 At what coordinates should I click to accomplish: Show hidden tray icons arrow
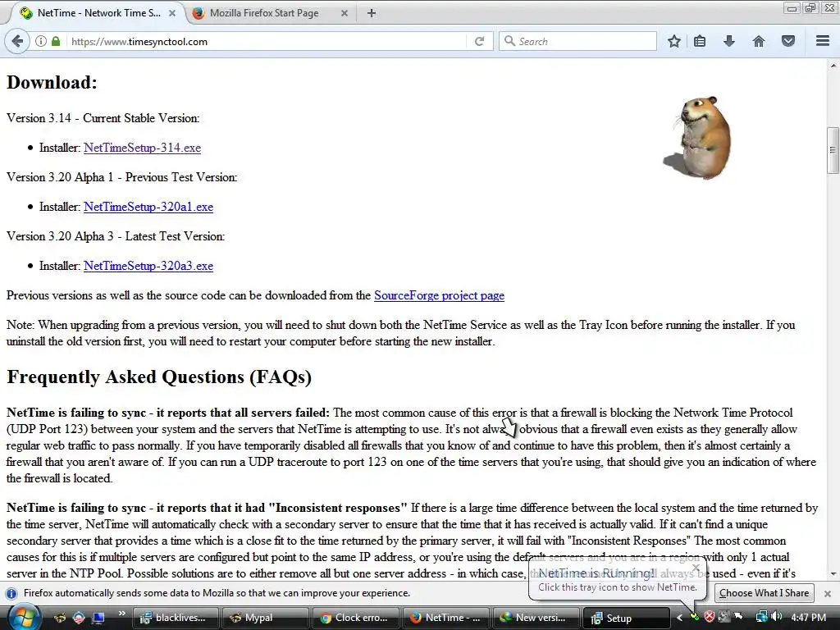pyautogui.click(x=679, y=618)
